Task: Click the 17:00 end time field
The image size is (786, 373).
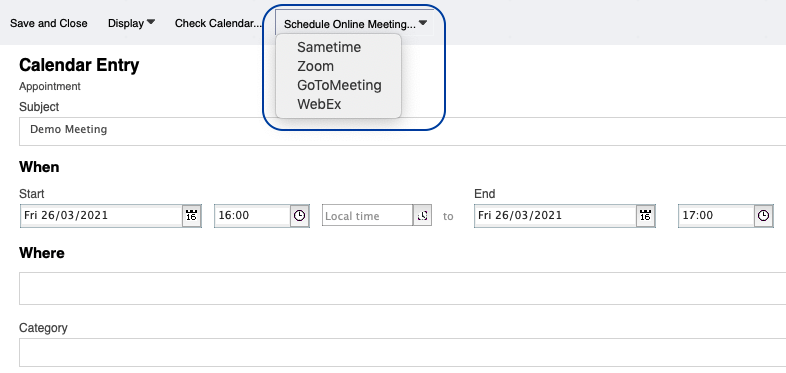Action: tap(716, 216)
